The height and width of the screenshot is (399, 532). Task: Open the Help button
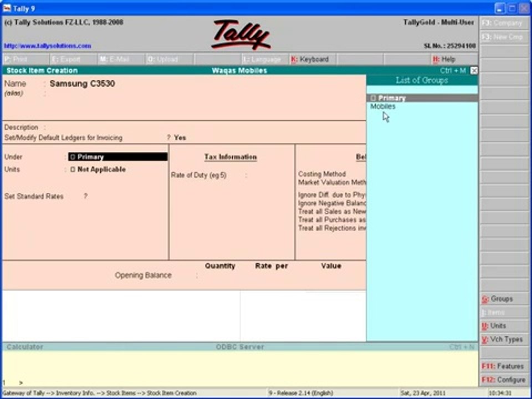pyautogui.click(x=454, y=59)
